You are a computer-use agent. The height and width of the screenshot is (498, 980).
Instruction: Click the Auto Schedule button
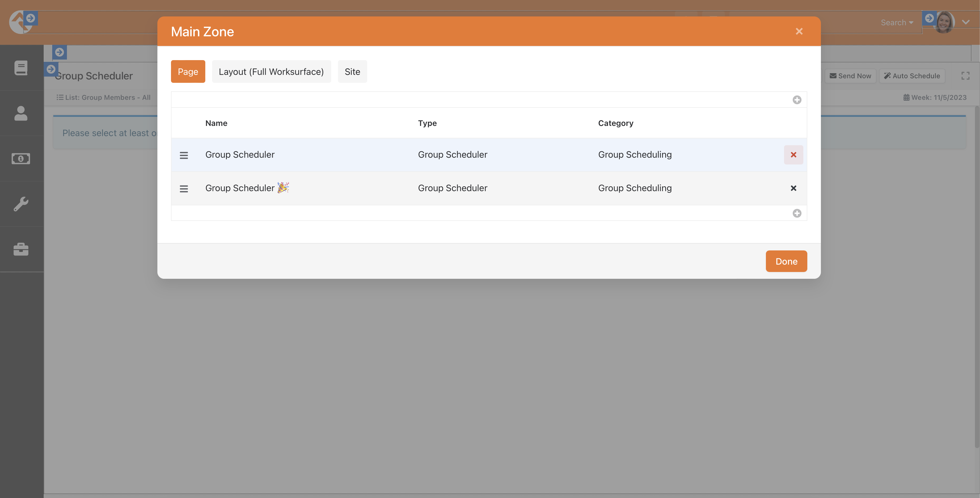(x=912, y=76)
